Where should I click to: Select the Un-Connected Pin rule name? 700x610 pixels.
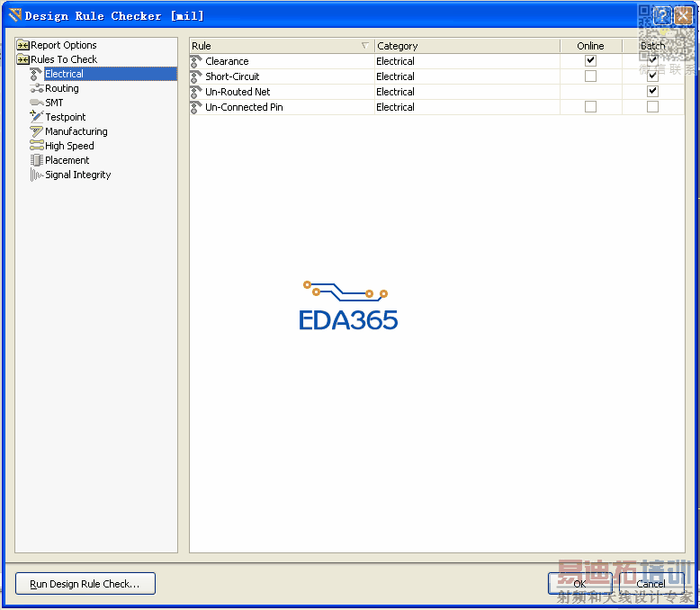(244, 107)
